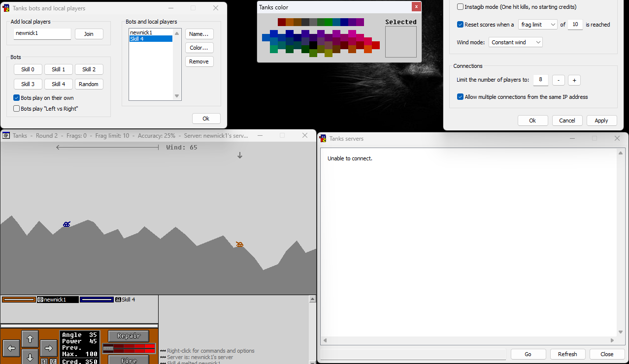The width and height of the screenshot is (629, 364).
Task: Toggle allow multiple connections from same IP
Action: pyautogui.click(x=460, y=97)
